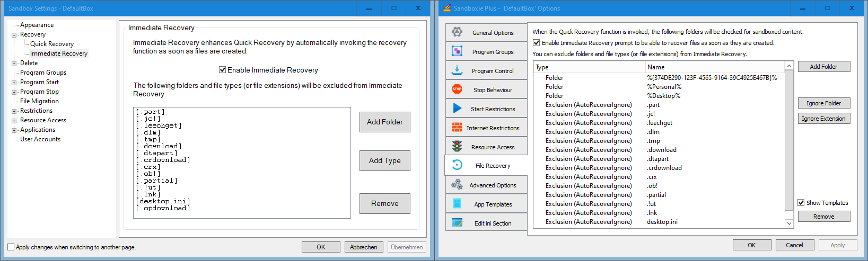Click the Stop Behaviour stop sign icon
The width and height of the screenshot is (868, 261).
click(x=457, y=89)
